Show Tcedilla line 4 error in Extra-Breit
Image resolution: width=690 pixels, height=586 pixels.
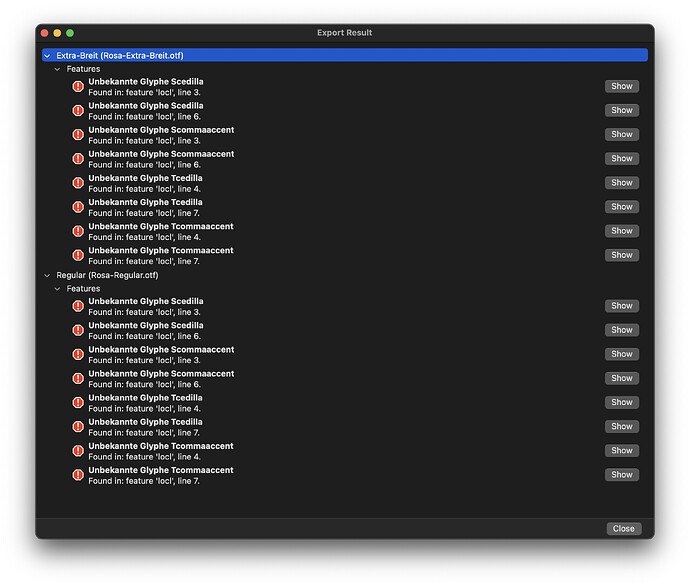point(621,182)
